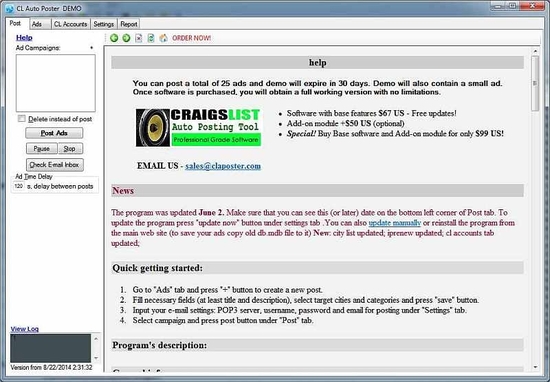The height and width of the screenshot is (382, 550).
Task: Open the CL Accounts tab
Action: [71, 24]
